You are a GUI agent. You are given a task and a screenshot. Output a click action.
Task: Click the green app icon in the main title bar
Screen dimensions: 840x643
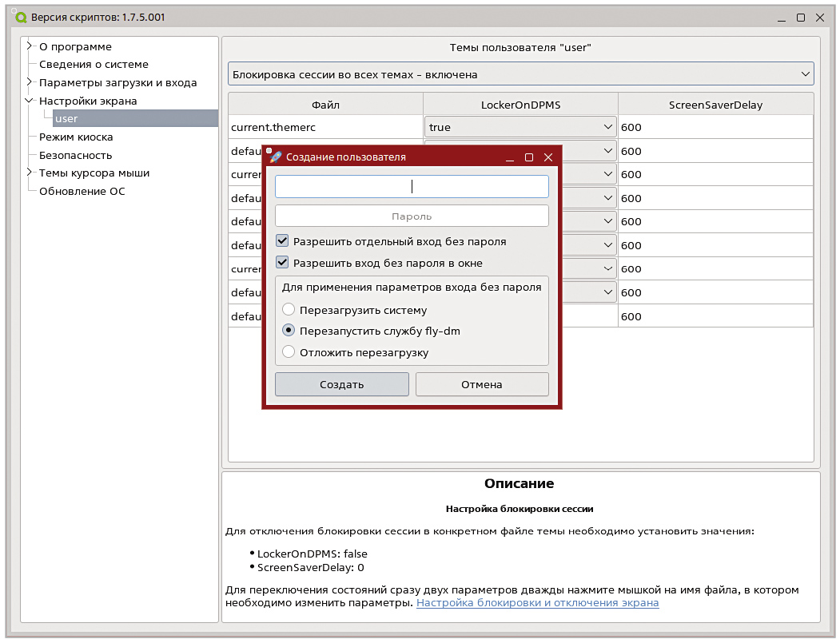pos(21,18)
